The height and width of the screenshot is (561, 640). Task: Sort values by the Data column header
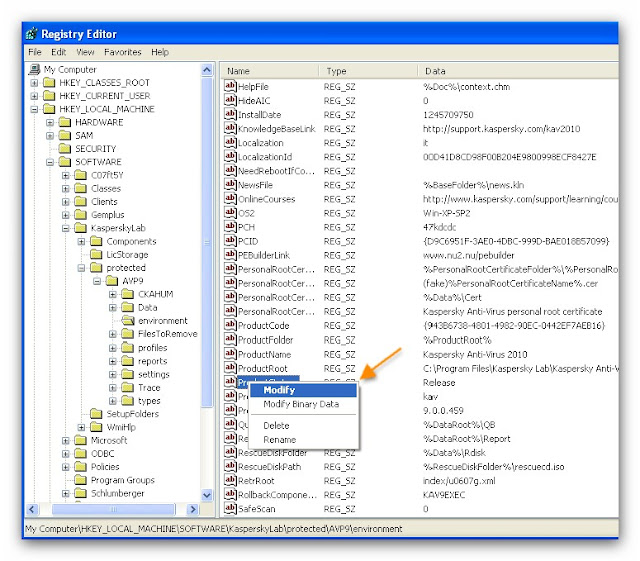[518, 71]
